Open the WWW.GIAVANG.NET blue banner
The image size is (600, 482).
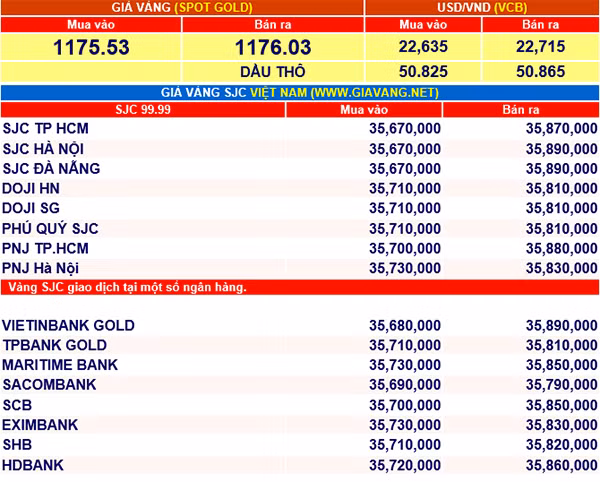[300, 93]
